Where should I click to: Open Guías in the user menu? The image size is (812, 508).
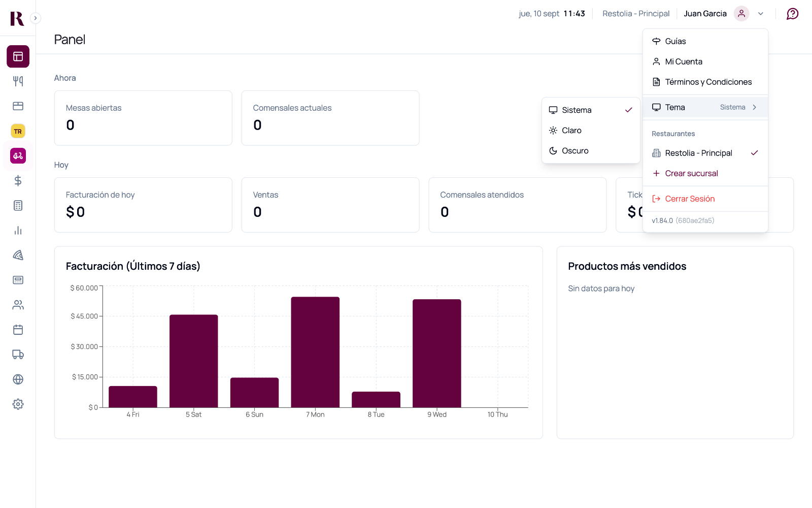tap(705, 41)
